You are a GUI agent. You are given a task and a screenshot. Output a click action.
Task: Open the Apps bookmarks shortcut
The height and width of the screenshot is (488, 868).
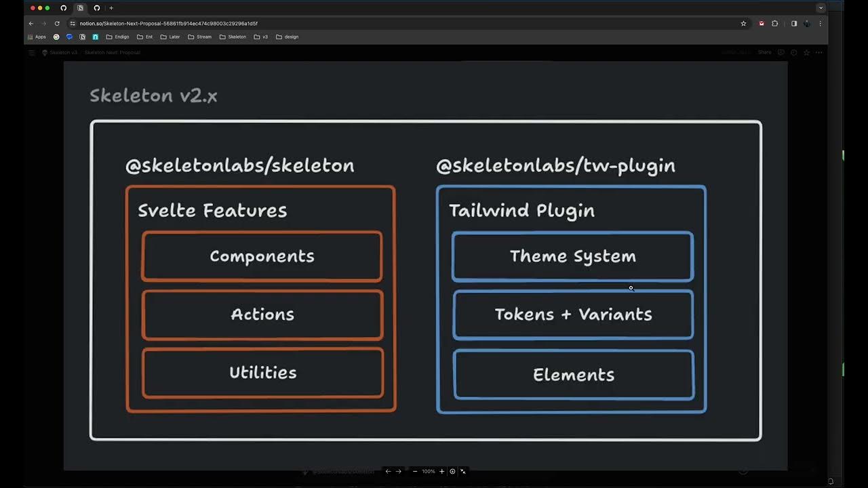coord(37,37)
